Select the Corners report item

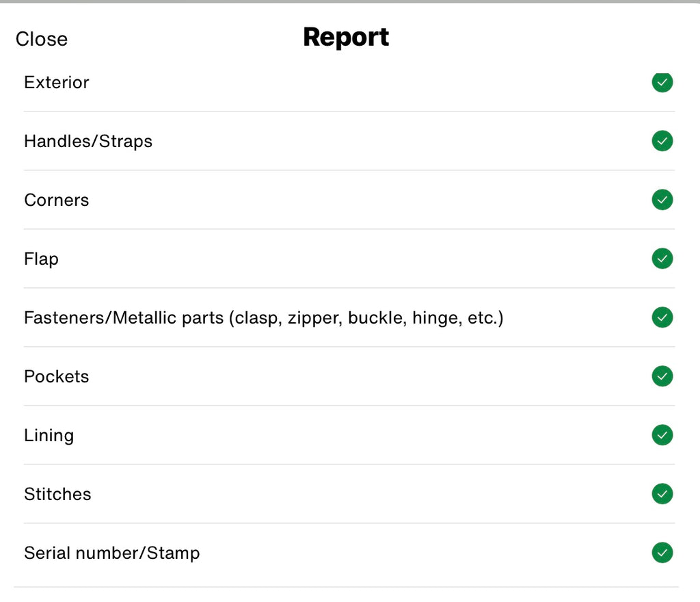57,200
